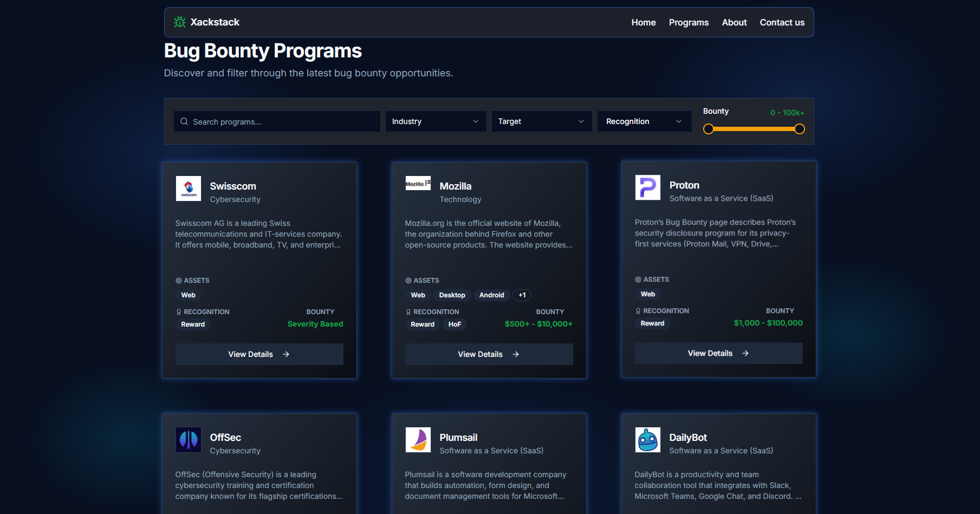Click the Web asset tag on Swisscom
Image resolution: width=980 pixels, height=514 pixels.
point(189,295)
